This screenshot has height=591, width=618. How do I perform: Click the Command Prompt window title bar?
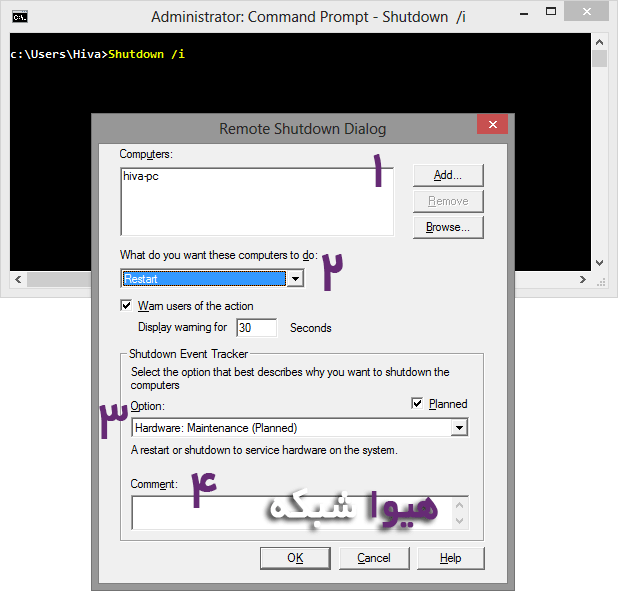pos(300,17)
